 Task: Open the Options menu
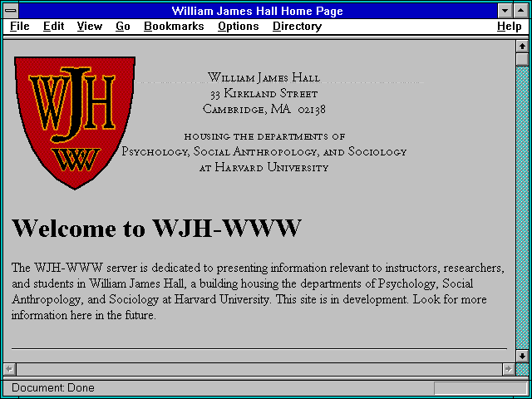(239, 27)
